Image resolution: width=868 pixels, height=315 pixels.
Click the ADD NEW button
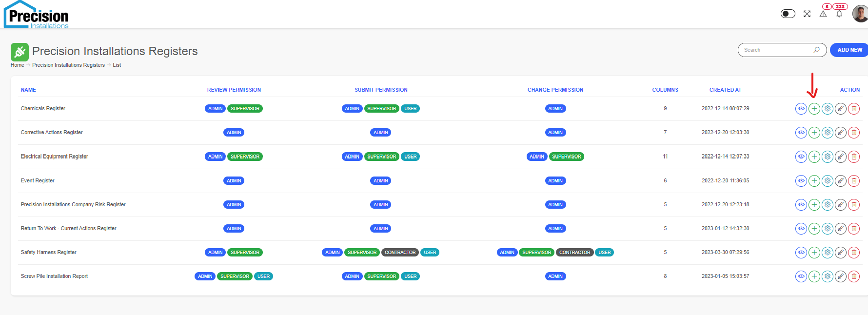point(849,50)
